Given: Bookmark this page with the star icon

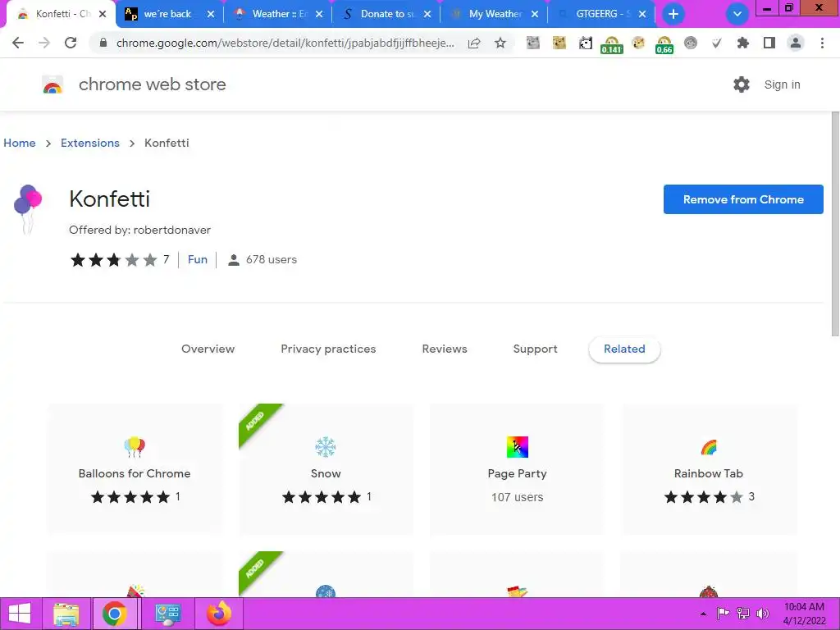Looking at the screenshot, I should pos(500,43).
